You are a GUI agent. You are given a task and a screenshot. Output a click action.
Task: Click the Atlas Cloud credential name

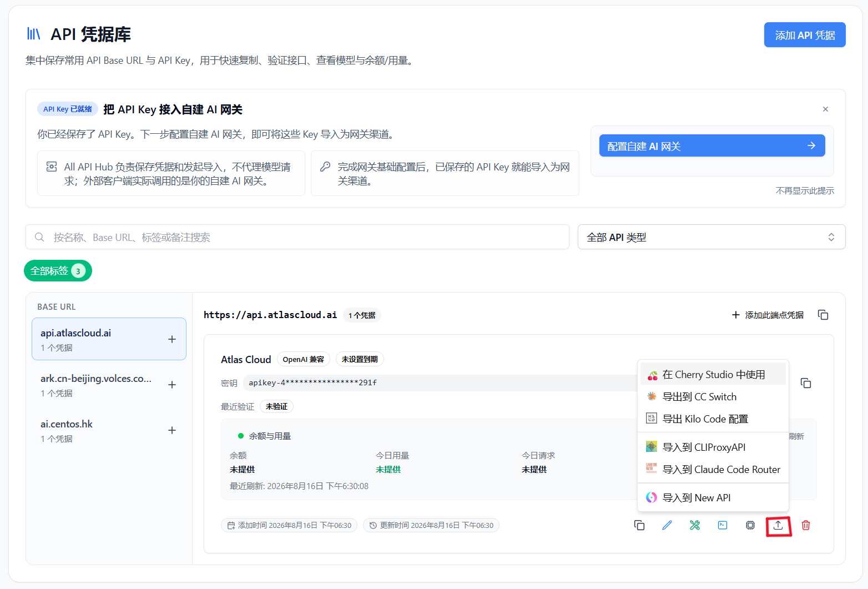tap(246, 359)
